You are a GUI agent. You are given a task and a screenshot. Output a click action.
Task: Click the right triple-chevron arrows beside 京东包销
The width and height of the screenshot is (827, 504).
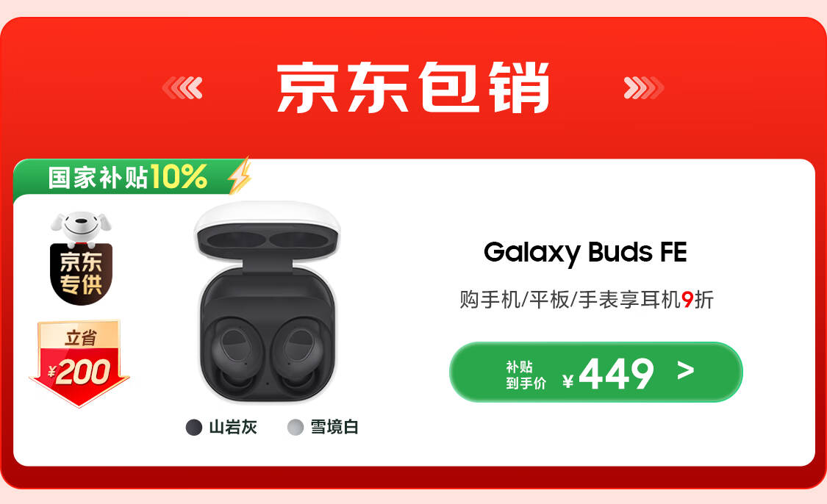[x=643, y=88]
